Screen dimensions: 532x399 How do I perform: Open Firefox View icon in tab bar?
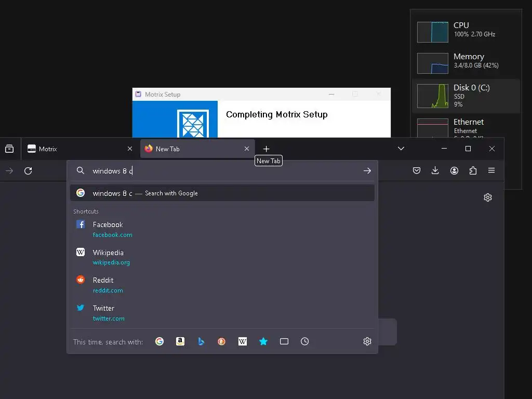point(9,149)
